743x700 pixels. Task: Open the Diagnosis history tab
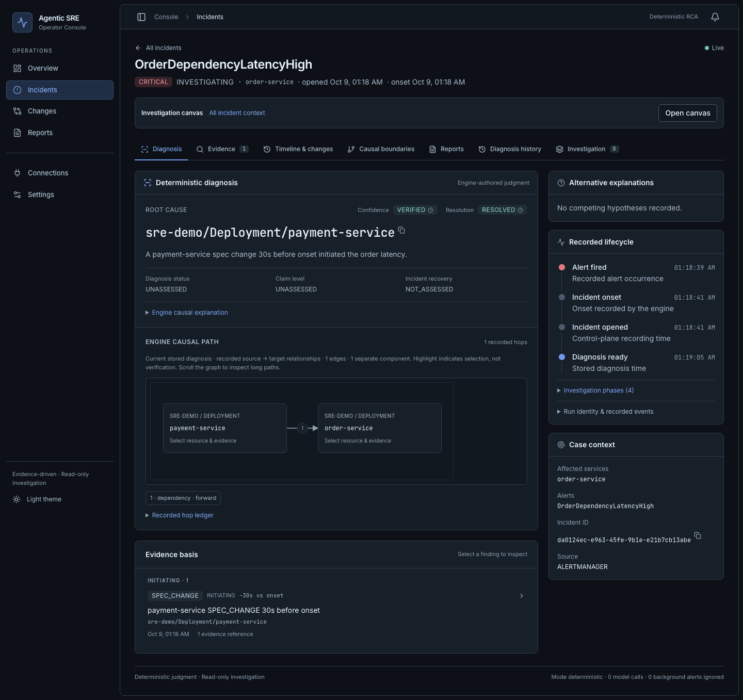click(510, 149)
